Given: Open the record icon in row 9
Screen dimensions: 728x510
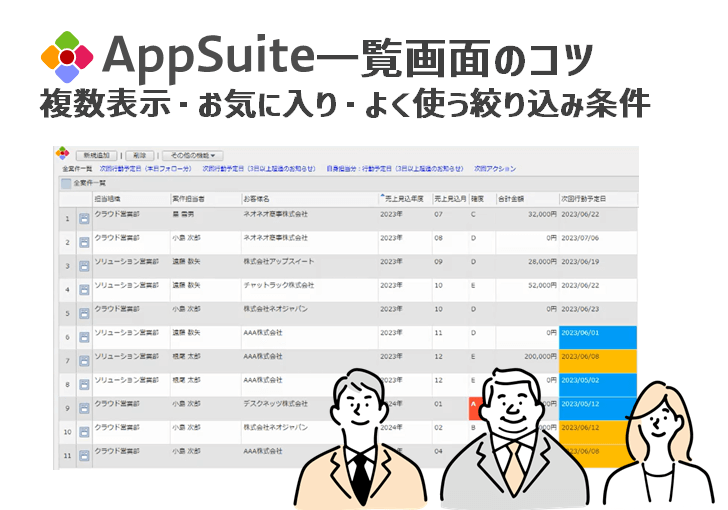Looking at the screenshot, I should tap(84, 408).
